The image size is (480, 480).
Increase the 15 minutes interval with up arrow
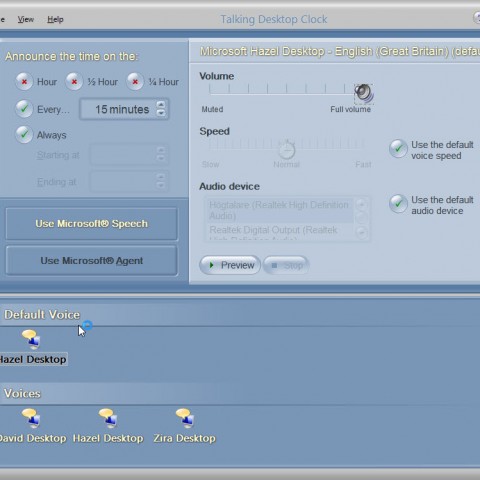pos(161,104)
